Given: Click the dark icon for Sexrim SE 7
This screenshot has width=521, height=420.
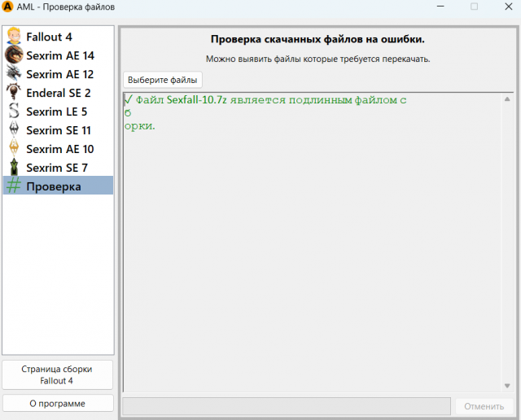Looking at the screenshot, I should point(14,168).
